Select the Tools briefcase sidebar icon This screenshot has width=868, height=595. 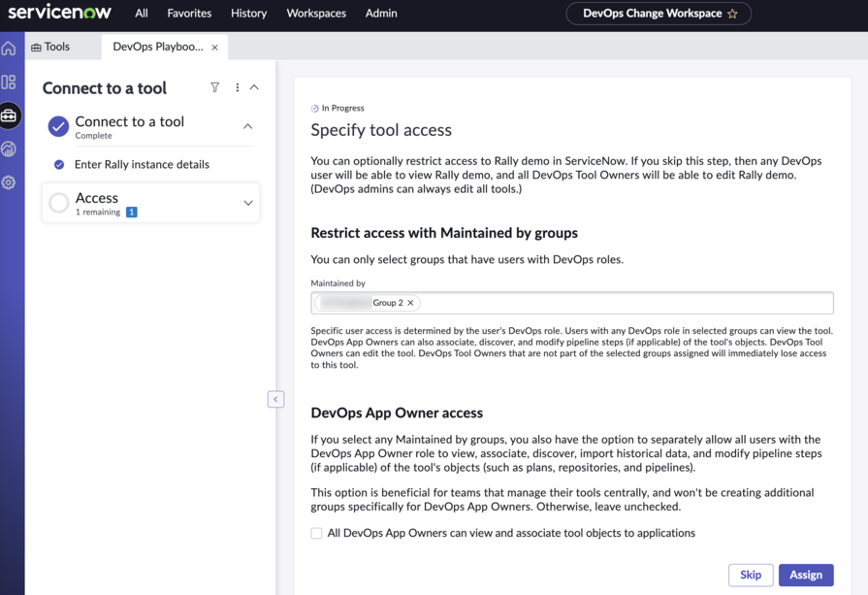pyautogui.click(x=9, y=116)
